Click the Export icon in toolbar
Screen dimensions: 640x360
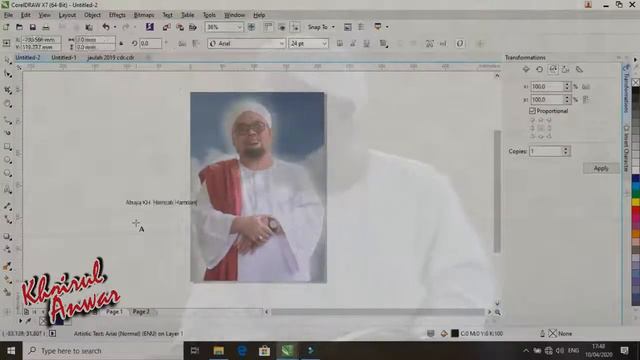pyautogui.click(x=180, y=27)
